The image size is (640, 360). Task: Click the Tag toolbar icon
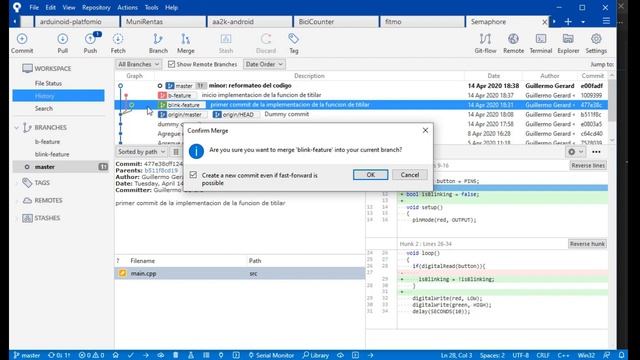[x=293, y=43]
